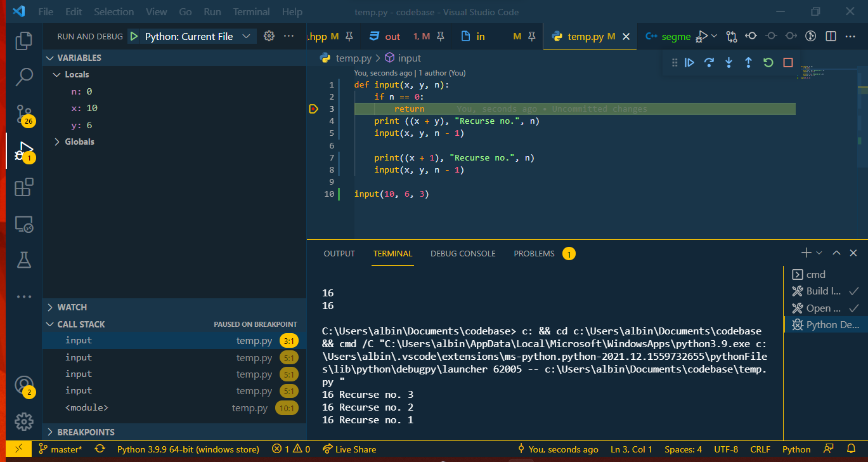Click the Open Changes icon in editor title

coord(732,37)
